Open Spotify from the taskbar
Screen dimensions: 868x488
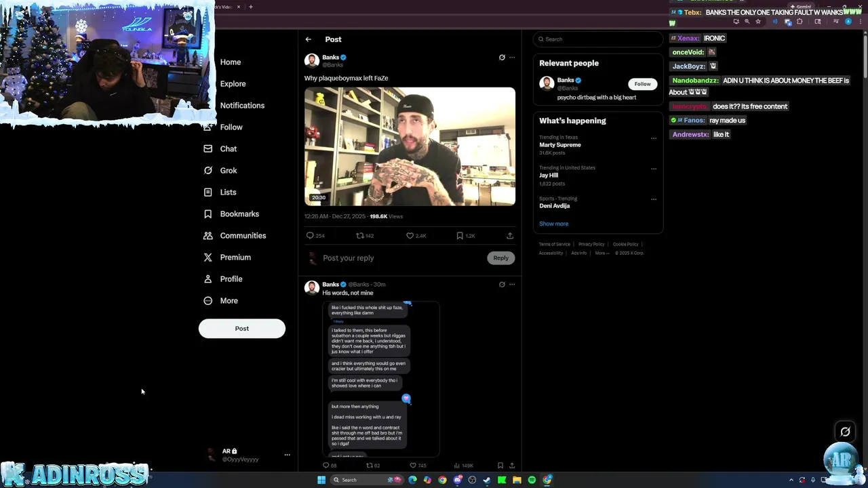point(532,480)
